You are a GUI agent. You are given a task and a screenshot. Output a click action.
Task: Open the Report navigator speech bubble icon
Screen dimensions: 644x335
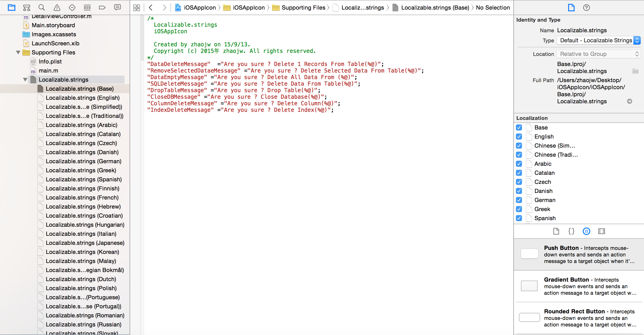coord(117,8)
